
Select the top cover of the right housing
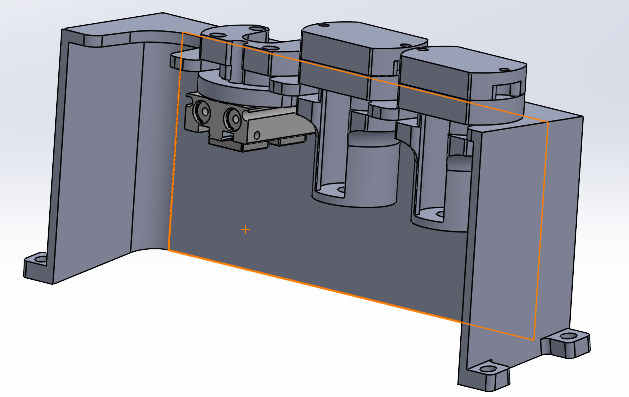click(x=463, y=60)
